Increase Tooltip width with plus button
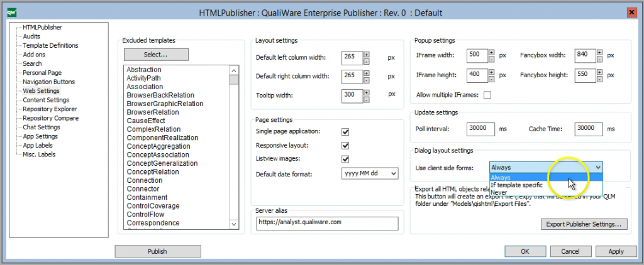 coord(367,93)
